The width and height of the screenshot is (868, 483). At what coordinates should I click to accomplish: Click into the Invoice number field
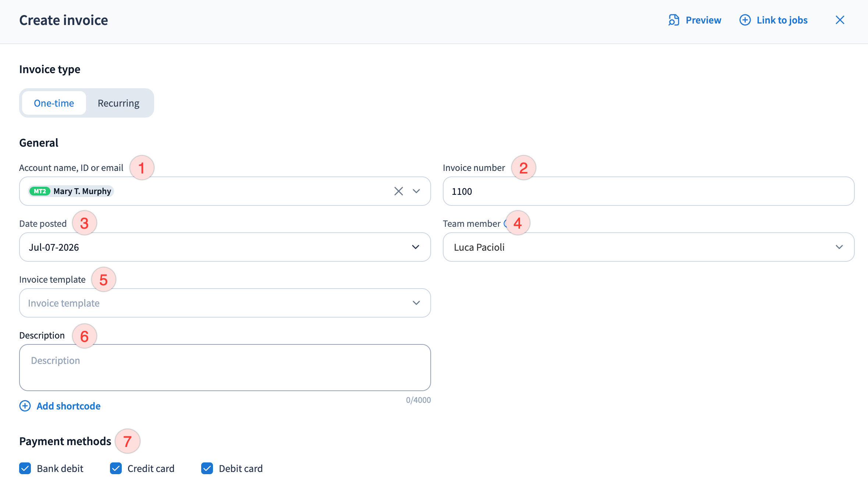[x=648, y=191]
